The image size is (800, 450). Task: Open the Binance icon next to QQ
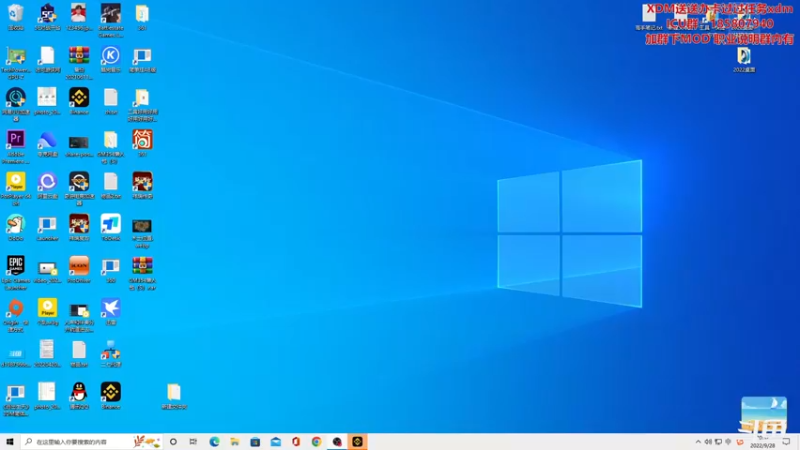(111, 392)
